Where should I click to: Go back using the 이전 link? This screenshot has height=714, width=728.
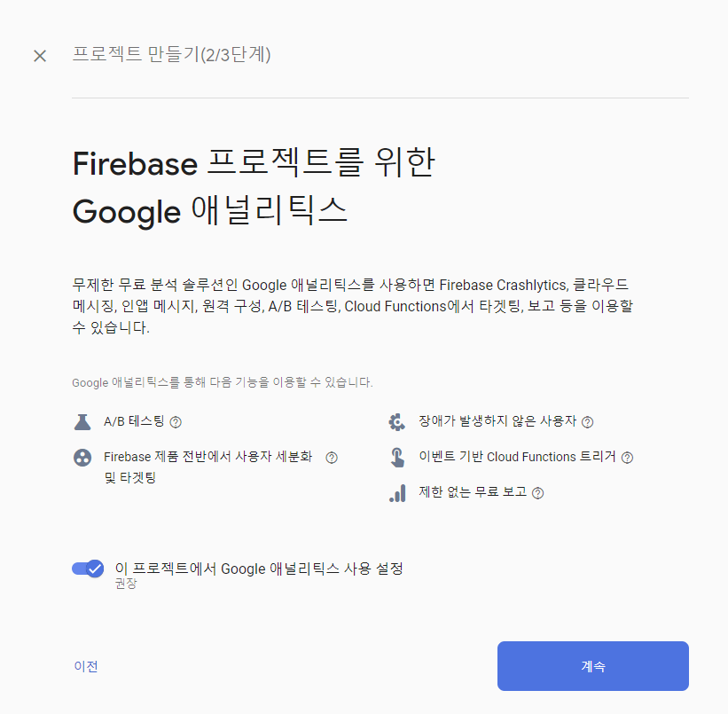pyautogui.click(x=85, y=666)
